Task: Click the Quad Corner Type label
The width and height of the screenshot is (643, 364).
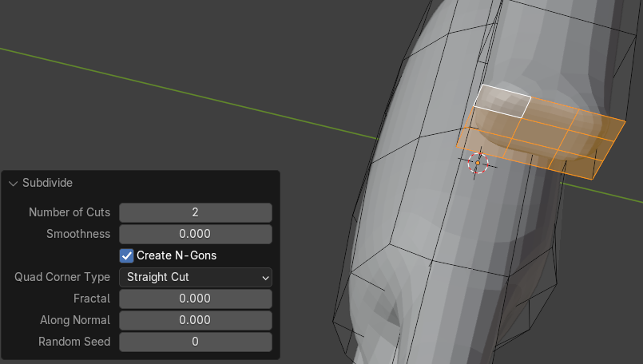Action: click(62, 277)
